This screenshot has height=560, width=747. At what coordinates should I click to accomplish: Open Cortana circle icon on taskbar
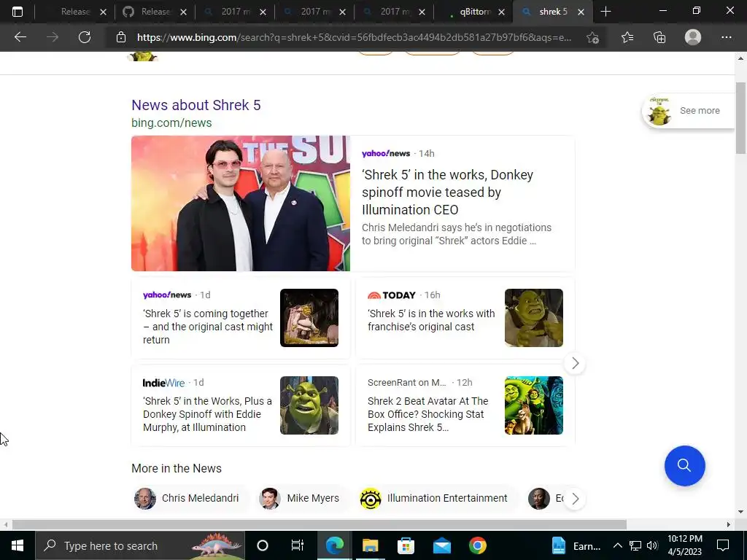tap(263, 545)
